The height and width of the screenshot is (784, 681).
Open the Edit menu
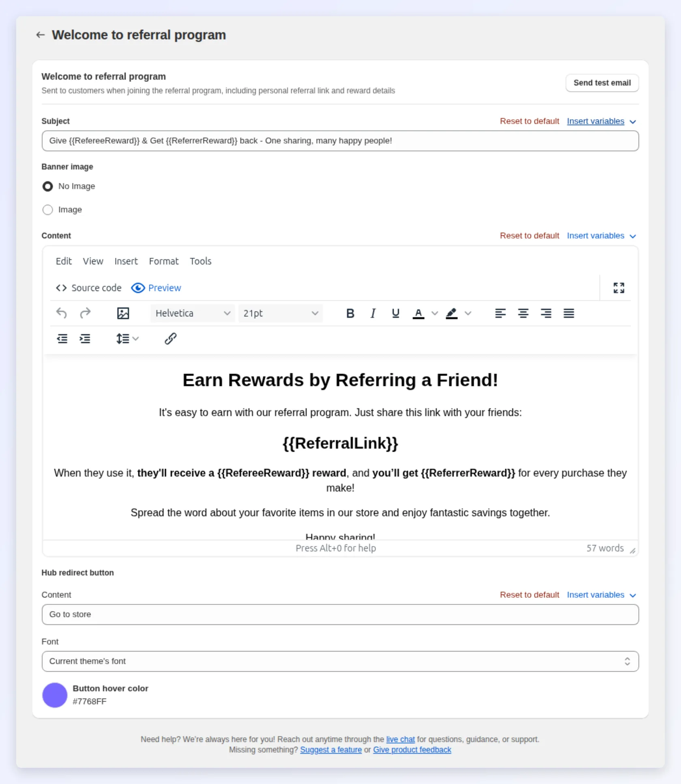click(64, 261)
